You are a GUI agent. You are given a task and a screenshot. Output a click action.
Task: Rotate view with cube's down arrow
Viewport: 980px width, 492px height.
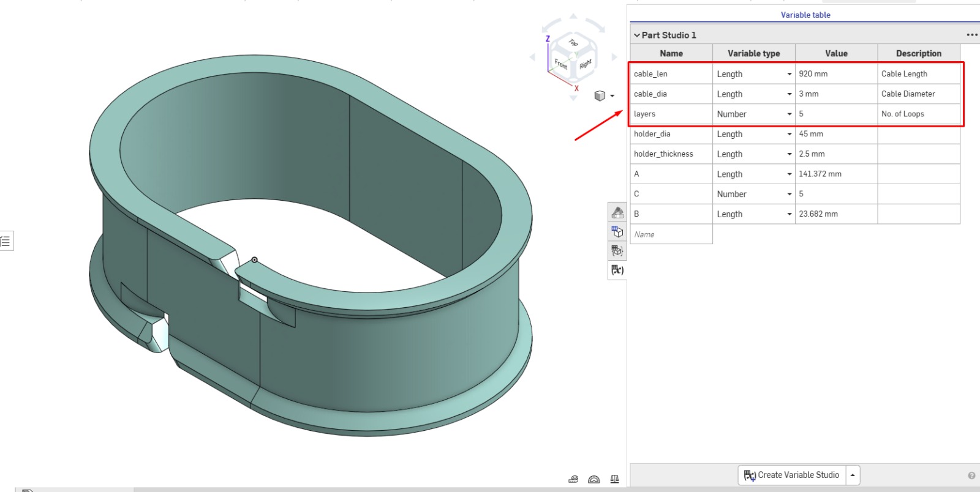(573, 98)
